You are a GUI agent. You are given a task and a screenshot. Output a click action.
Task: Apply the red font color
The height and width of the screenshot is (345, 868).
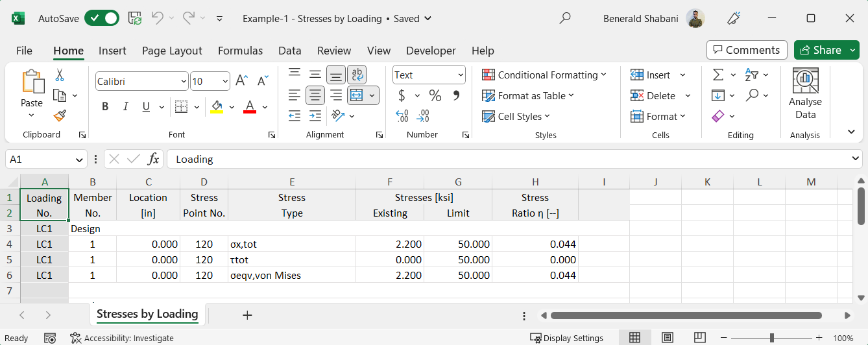coord(250,107)
